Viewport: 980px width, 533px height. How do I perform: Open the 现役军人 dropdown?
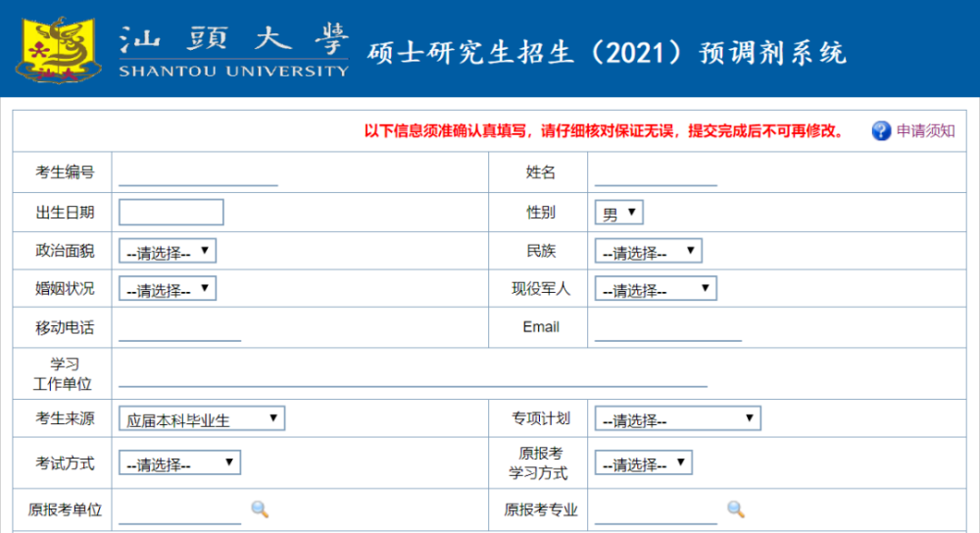tap(656, 289)
